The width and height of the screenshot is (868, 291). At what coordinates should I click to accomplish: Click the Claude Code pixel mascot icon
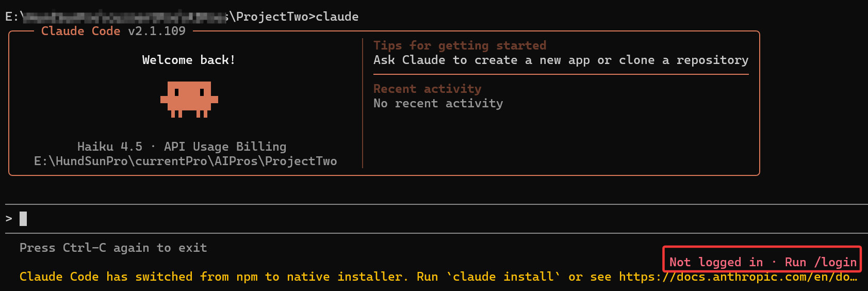(x=189, y=99)
